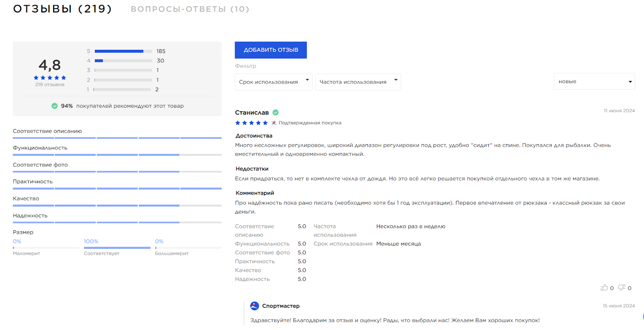Click Stanislav's five-star review rating
Screen dimensions: 644x330
pos(251,123)
